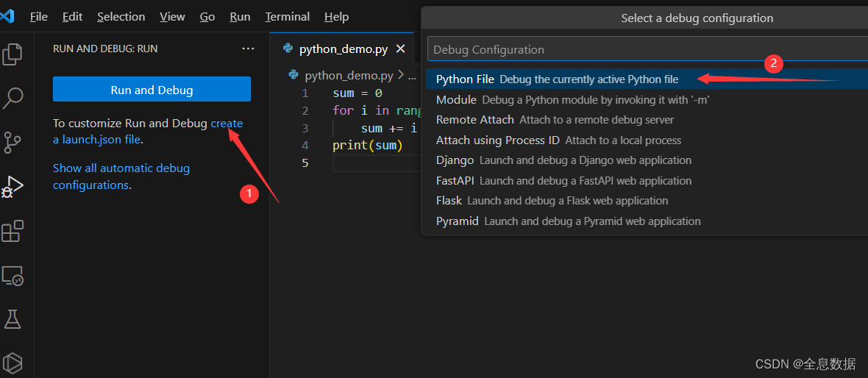Open the Selection menu
The height and width of the screenshot is (378, 868).
pyautogui.click(x=121, y=17)
